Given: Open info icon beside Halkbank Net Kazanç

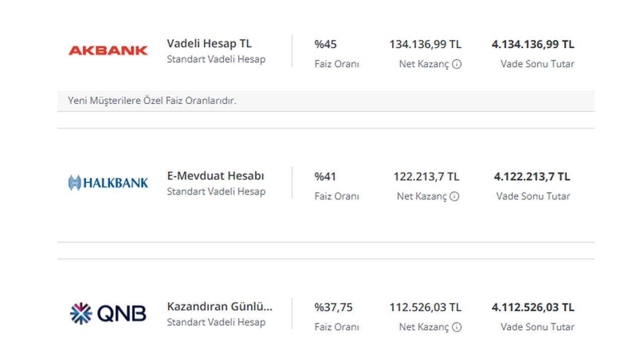Looking at the screenshot, I should (x=454, y=196).
